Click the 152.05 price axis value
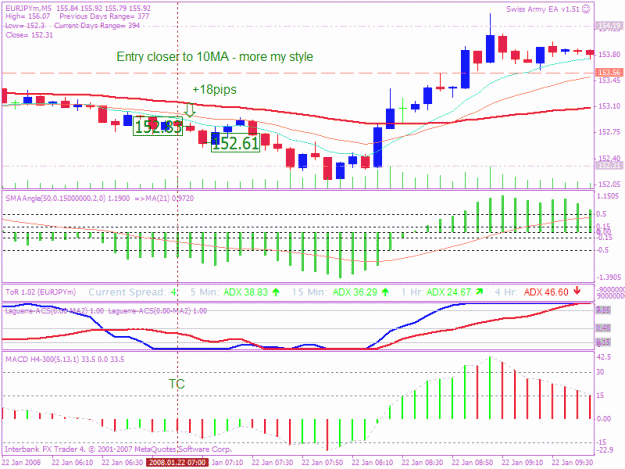625x469 pixels. (x=609, y=184)
